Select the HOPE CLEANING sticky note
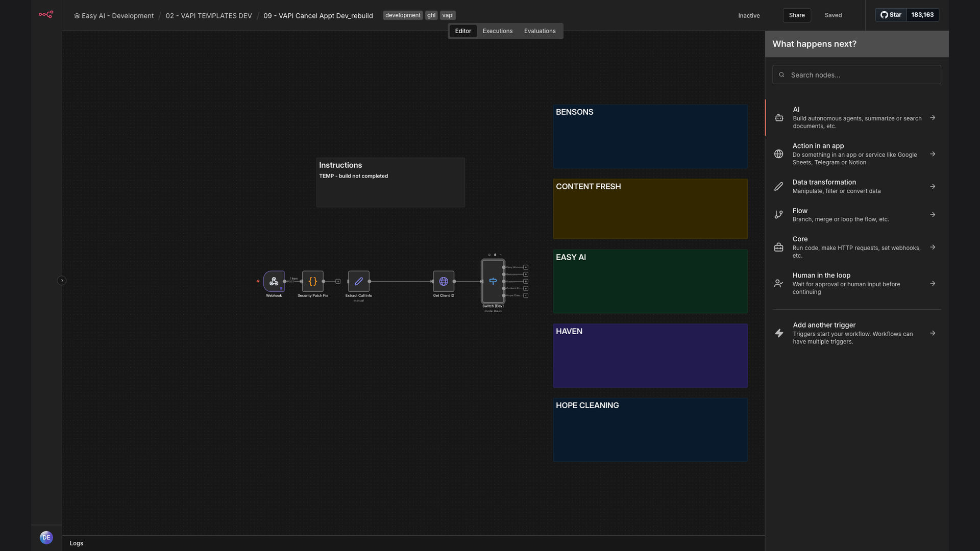Viewport: 980px width, 551px height. (x=650, y=430)
